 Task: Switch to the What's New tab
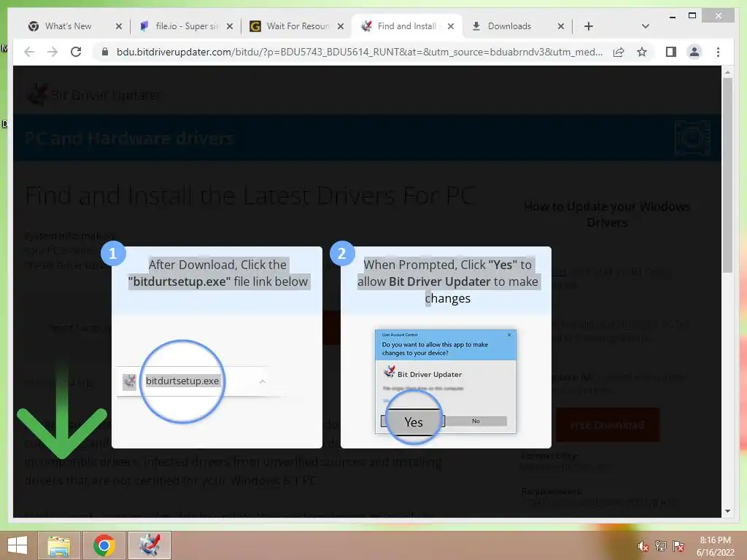(68, 26)
